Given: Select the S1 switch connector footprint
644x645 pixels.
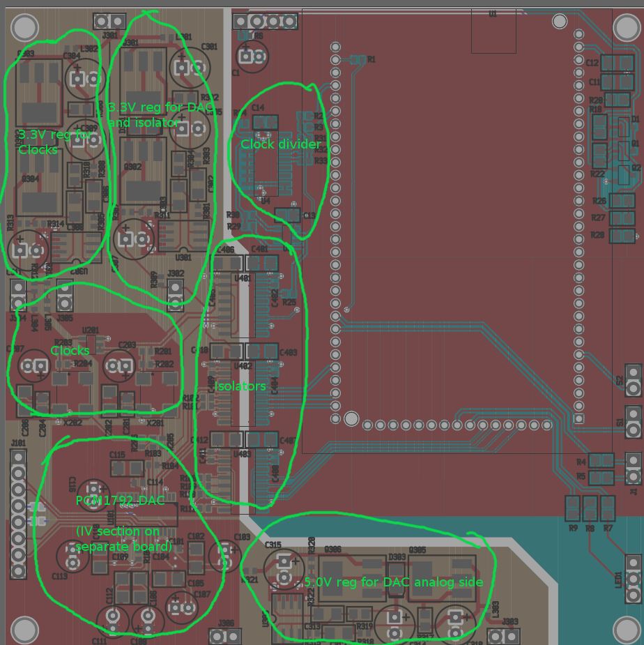Looking at the screenshot, I should pyautogui.click(x=634, y=422).
